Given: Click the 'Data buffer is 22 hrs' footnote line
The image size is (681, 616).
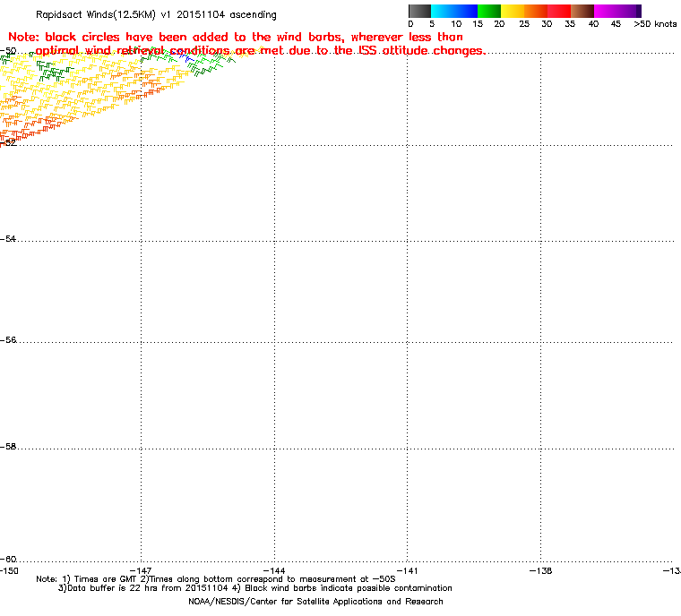Looking at the screenshot, I should pyautogui.click(x=255, y=588).
